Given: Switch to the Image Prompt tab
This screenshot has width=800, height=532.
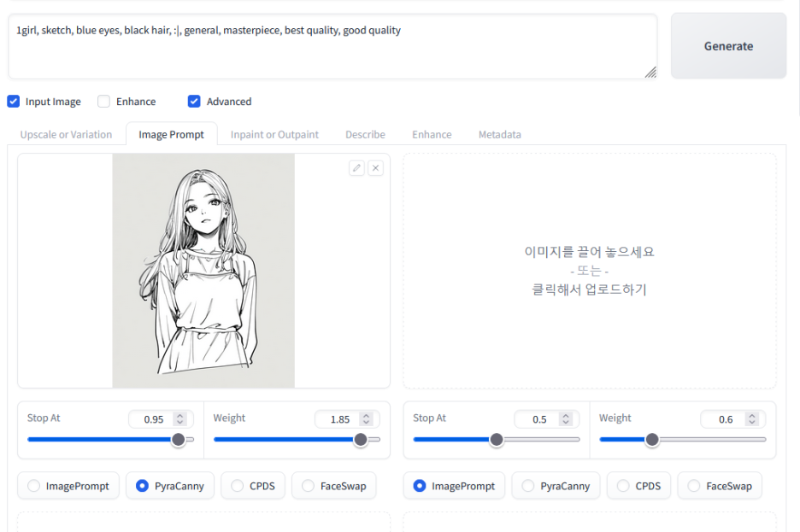Looking at the screenshot, I should 172,135.
